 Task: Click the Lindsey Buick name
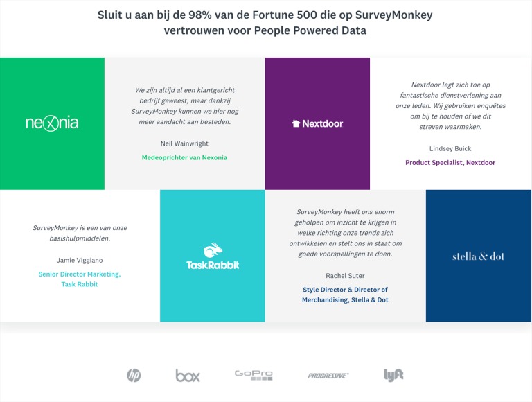[x=450, y=148]
